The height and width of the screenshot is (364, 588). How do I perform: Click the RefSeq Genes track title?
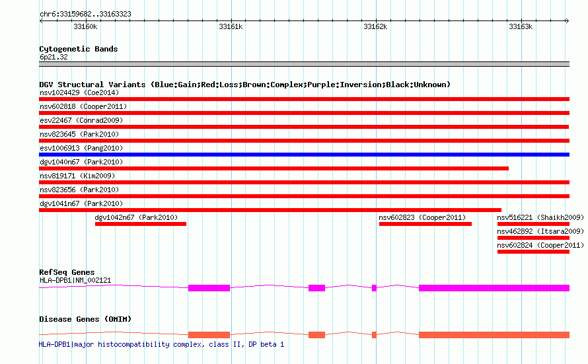(x=67, y=272)
